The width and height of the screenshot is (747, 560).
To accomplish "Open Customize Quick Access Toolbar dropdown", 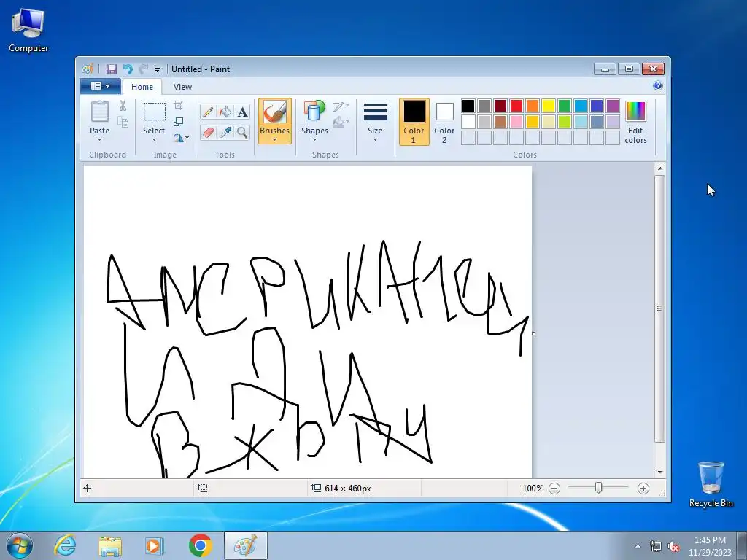I will click(158, 69).
